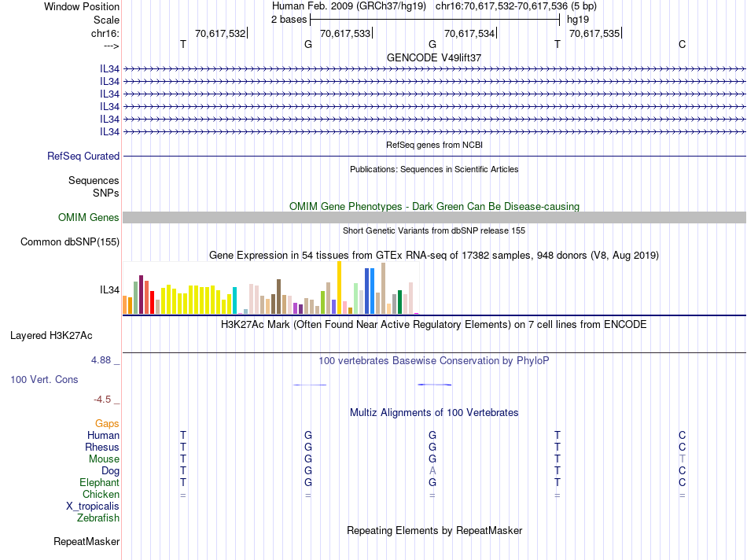Click 'Human Feb. 2009 (GRCh37/hg19)' assembly text

348,6
